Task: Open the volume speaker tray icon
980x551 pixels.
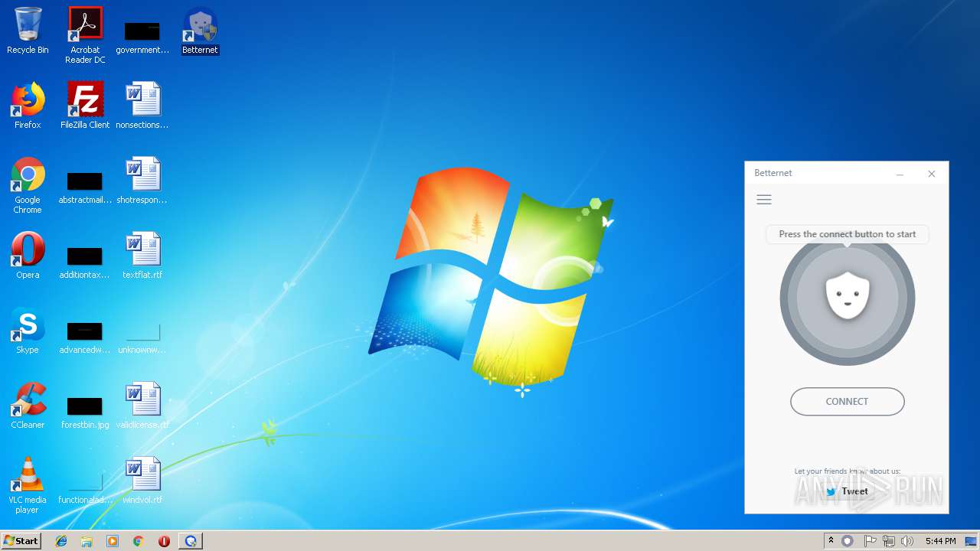Action: coord(907,541)
